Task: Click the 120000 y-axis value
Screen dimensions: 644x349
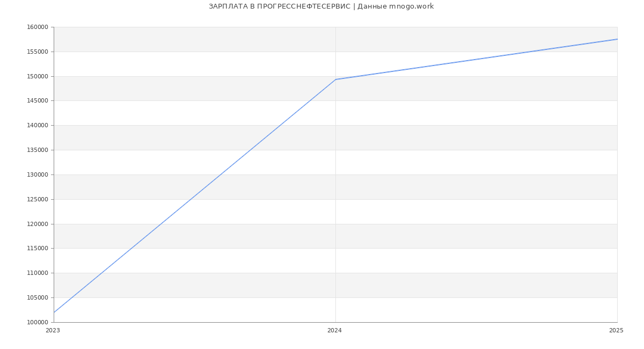Action: coord(38,224)
